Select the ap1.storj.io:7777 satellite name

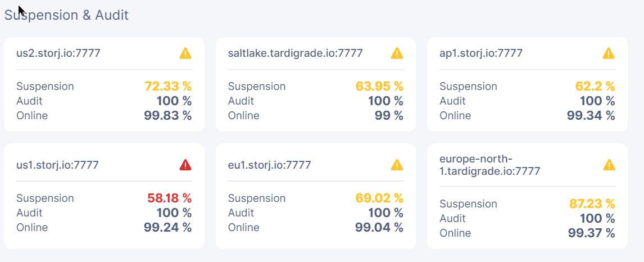[x=481, y=53]
